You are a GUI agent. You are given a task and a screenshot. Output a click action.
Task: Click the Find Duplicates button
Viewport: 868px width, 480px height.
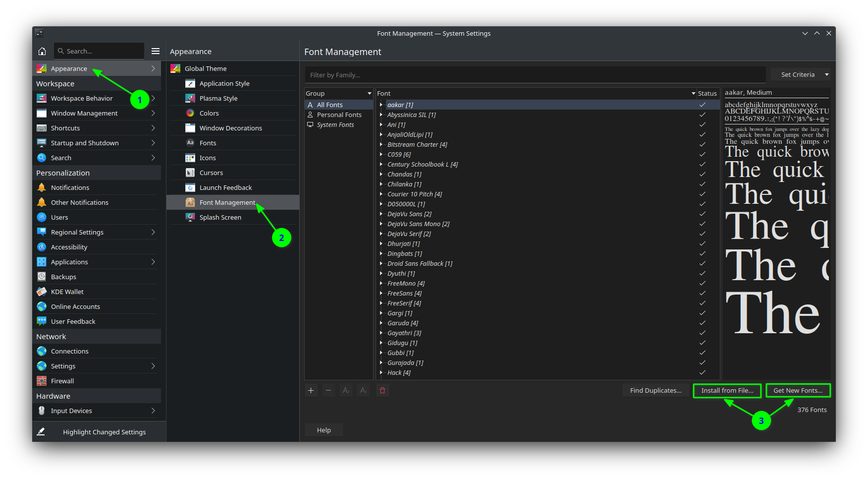click(x=655, y=391)
